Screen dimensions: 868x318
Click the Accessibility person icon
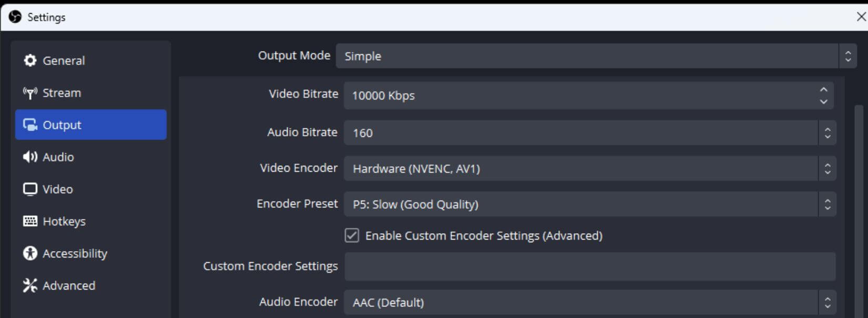(x=30, y=253)
